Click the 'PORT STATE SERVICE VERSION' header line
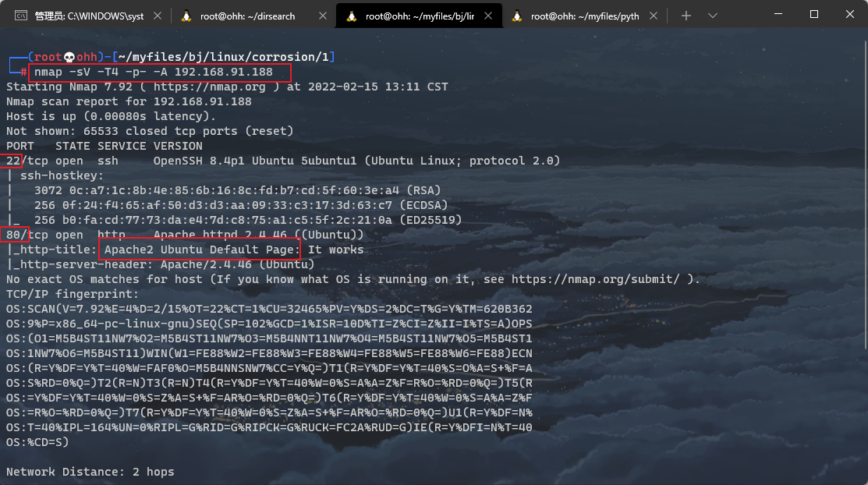The width and height of the screenshot is (868, 485). (x=104, y=146)
